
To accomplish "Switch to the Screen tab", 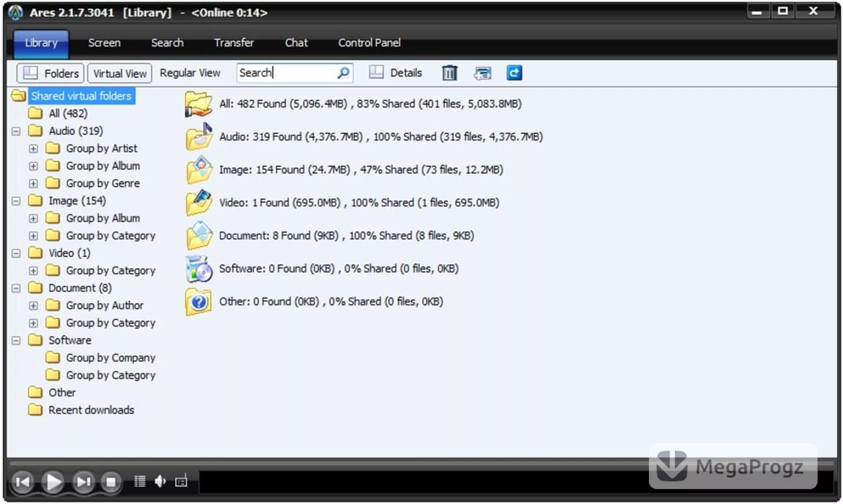I will click(x=104, y=43).
